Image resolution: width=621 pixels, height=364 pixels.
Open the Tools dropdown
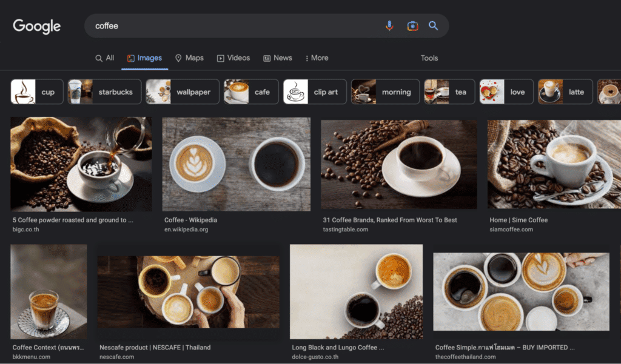pyautogui.click(x=429, y=58)
